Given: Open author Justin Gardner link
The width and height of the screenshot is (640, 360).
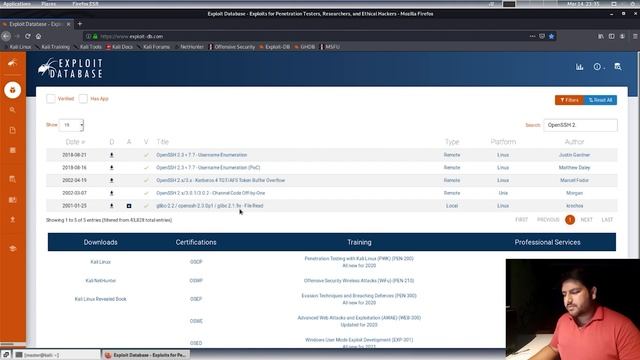Looking at the screenshot, I should coord(574,155).
